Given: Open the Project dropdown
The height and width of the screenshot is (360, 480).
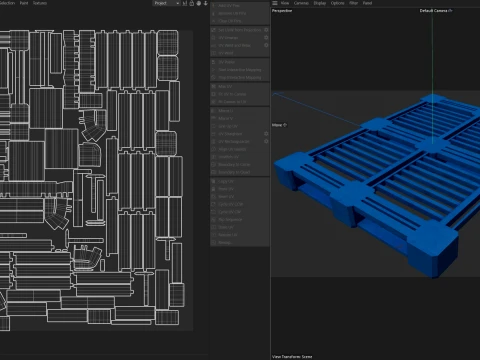Looking at the screenshot, I should [167, 3].
